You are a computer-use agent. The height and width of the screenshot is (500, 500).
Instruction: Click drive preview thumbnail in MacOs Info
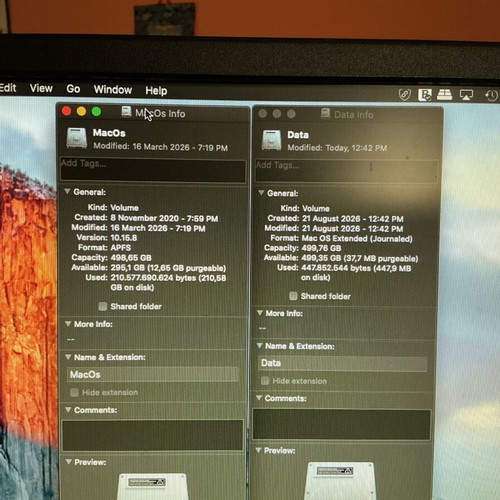pyautogui.click(x=152, y=486)
